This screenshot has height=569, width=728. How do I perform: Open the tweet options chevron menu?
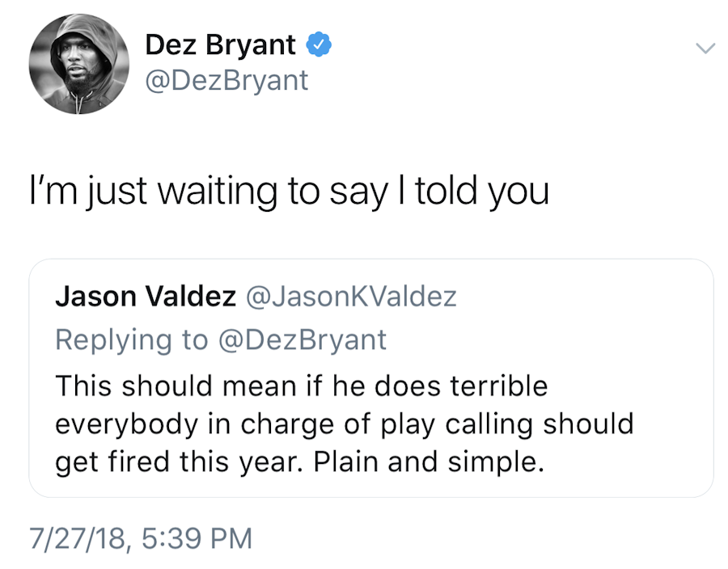705,48
